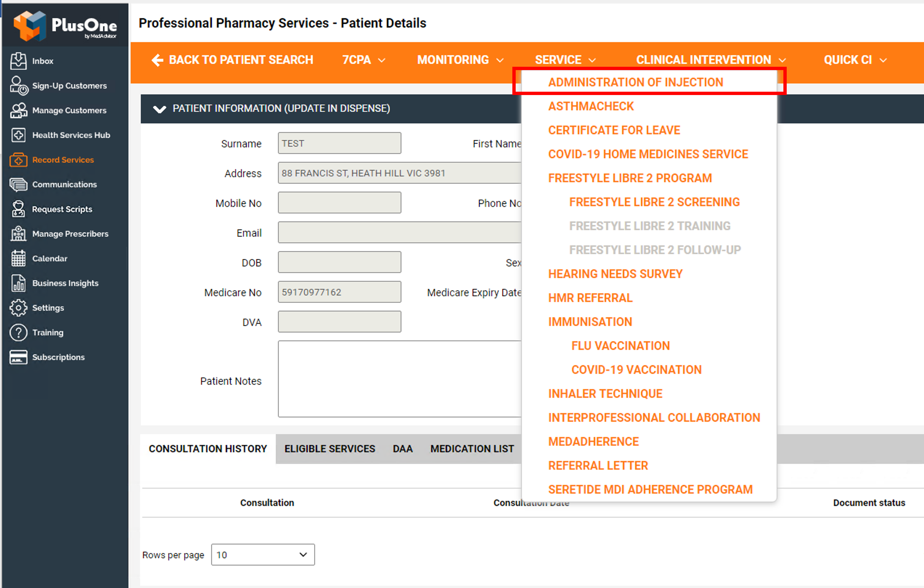Open the Monitoring dropdown menu
The width and height of the screenshot is (924, 588).
pos(460,60)
